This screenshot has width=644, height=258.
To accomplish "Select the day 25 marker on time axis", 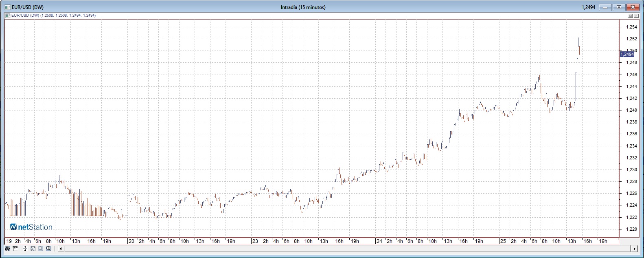I will 503,241.
